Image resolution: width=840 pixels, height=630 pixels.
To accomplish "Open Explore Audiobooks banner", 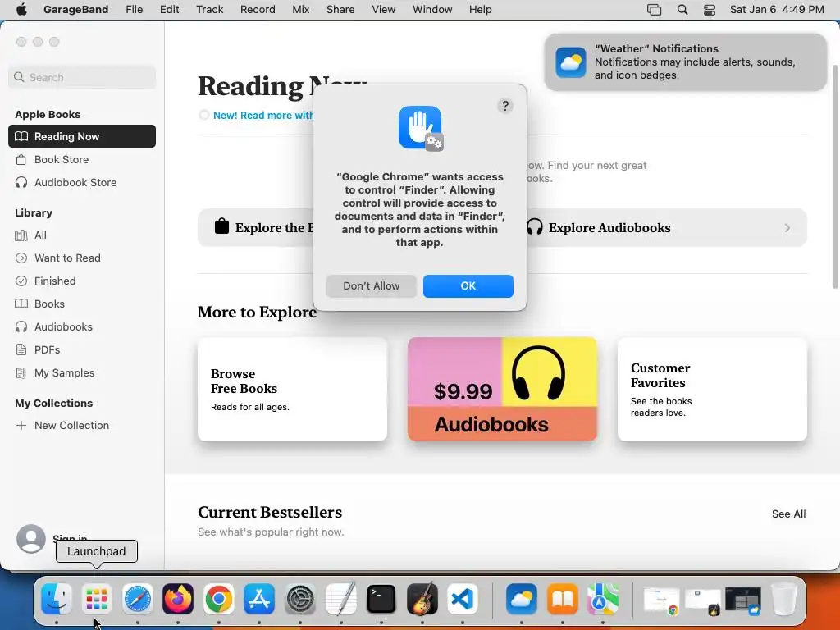I will click(x=667, y=228).
